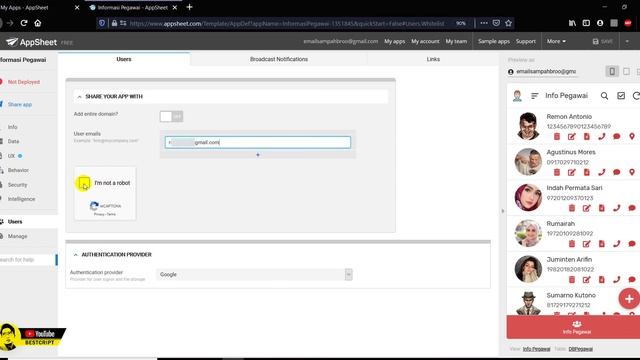This screenshot has height=360, width=640.
Task: Edit Indah Permata Sari record
Action: [x=587, y=208]
